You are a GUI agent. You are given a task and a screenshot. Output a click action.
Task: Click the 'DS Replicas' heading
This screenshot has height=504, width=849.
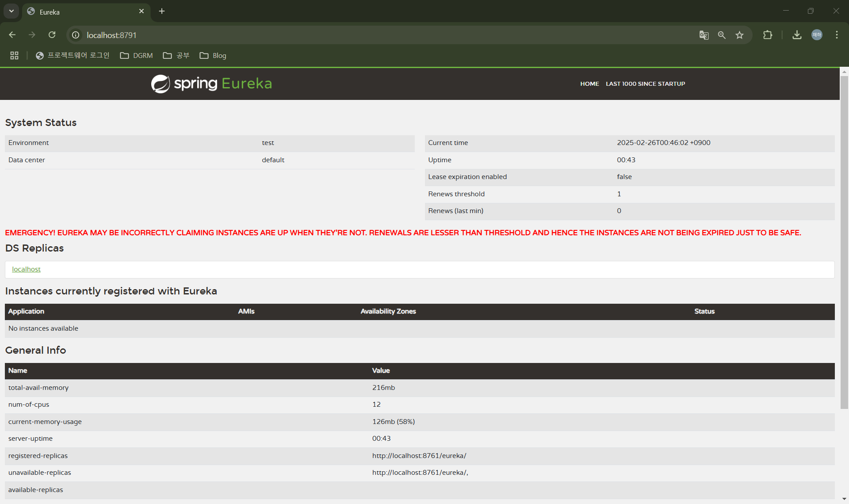34,248
